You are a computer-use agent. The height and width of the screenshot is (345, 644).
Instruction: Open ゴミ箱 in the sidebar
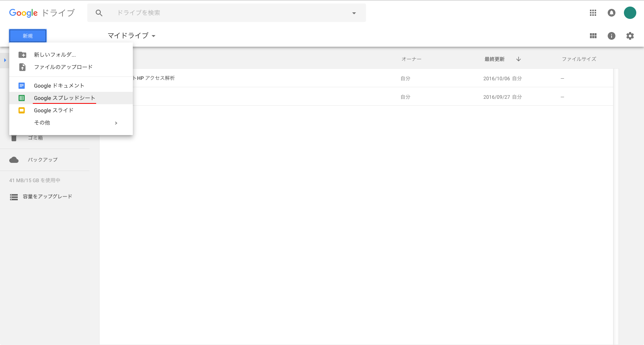point(35,138)
